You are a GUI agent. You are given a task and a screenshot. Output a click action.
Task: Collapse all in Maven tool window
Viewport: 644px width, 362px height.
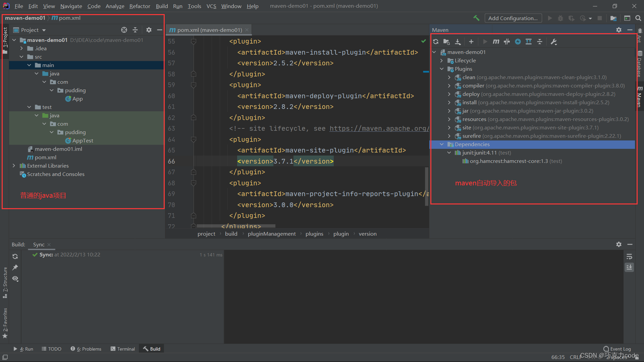(x=540, y=42)
